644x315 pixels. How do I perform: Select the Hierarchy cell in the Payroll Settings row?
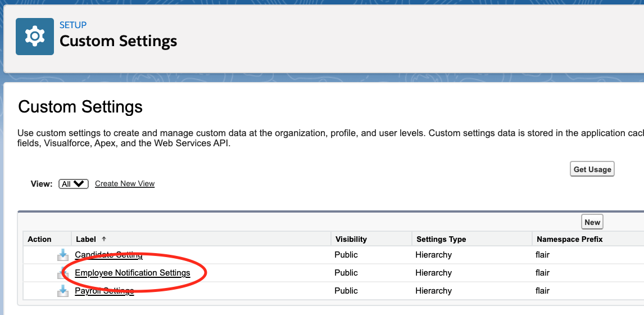pos(433,291)
